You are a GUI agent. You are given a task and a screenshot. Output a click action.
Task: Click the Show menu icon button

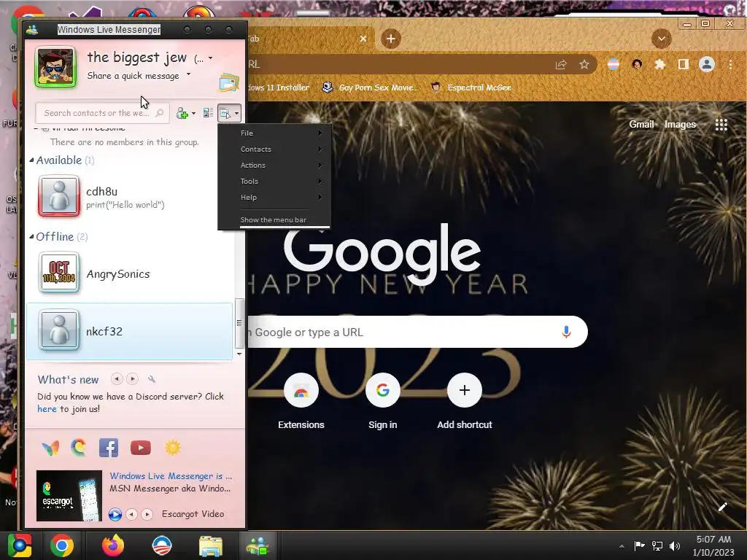[x=229, y=113]
